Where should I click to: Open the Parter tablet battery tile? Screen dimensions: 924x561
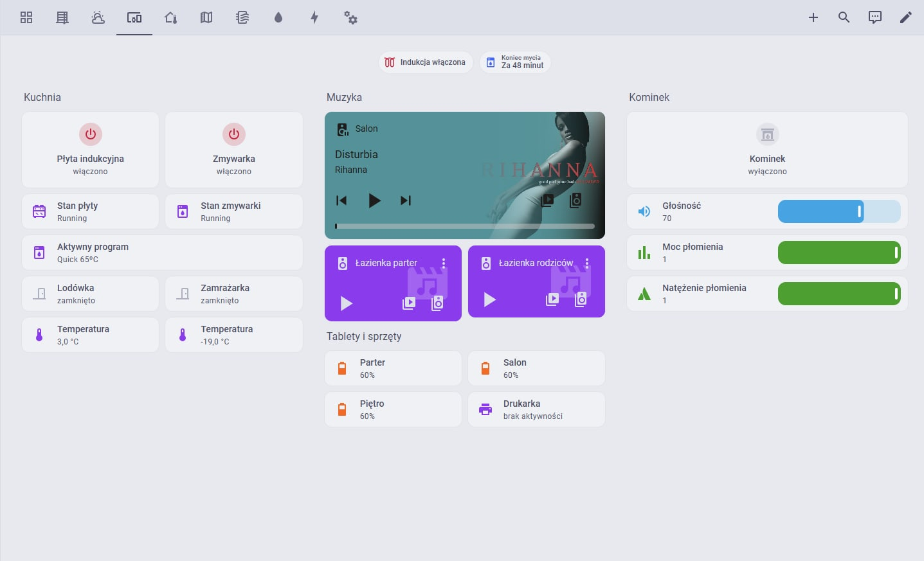coord(394,368)
